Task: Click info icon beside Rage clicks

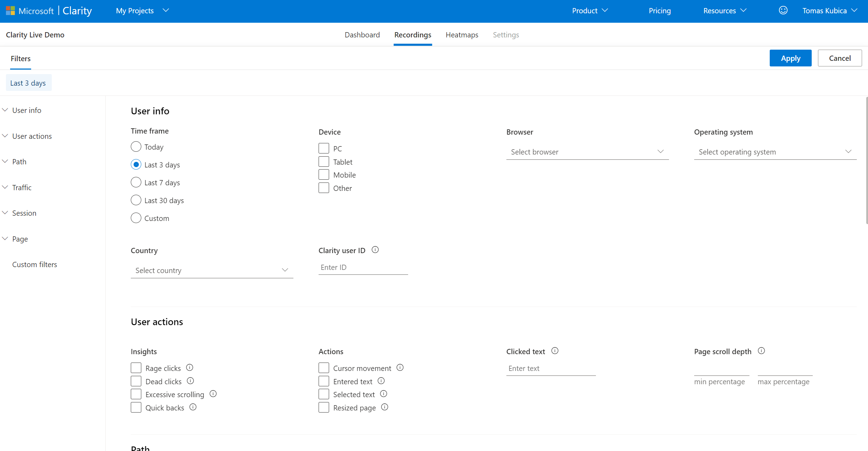Action: [190, 367]
